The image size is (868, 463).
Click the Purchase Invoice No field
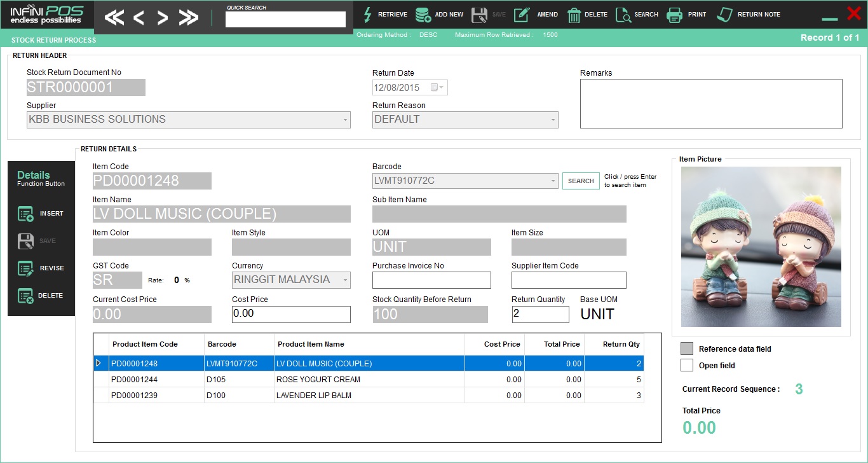click(x=431, y=280)
